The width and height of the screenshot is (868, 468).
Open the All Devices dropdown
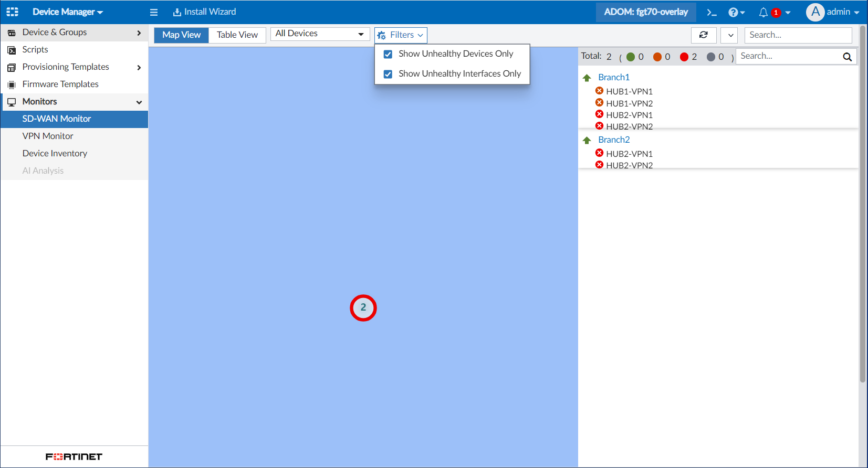(x=320, y=34)
